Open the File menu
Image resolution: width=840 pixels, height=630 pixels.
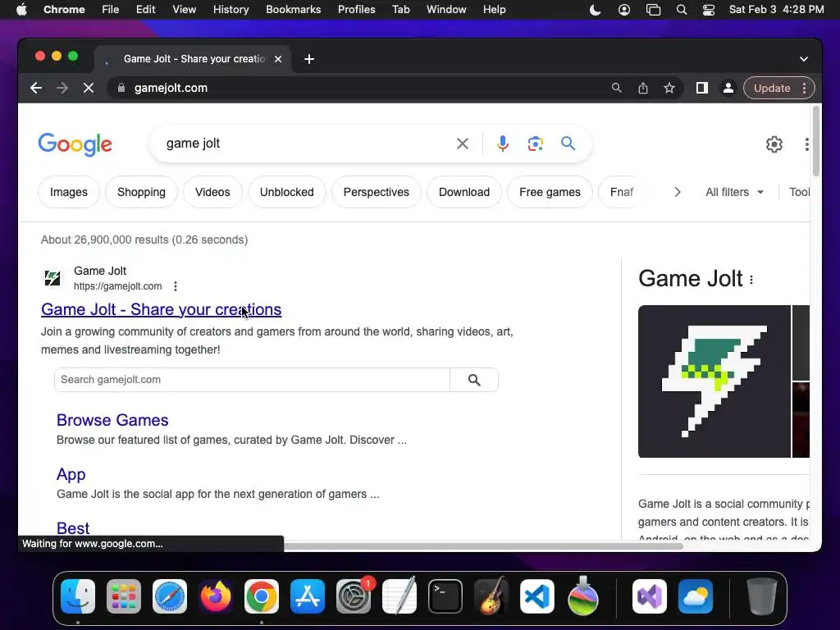click(x=111, y=10)
